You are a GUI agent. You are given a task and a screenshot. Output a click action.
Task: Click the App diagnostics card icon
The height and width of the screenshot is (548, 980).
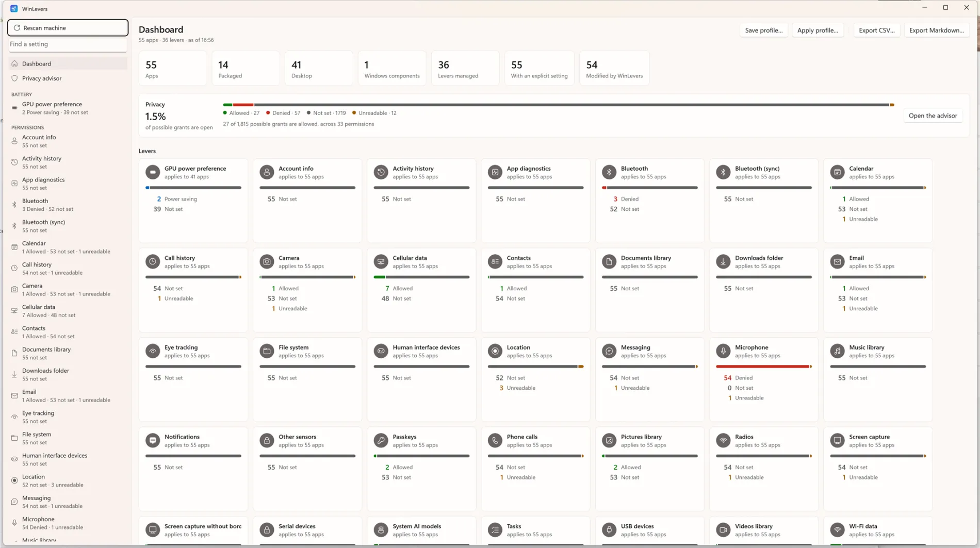coord(495,172)
